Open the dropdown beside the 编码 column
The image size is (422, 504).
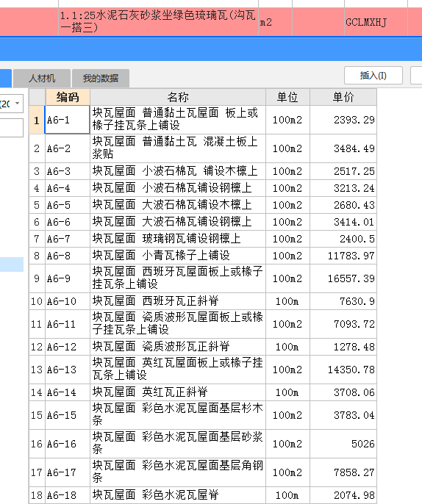pos(18,104)
